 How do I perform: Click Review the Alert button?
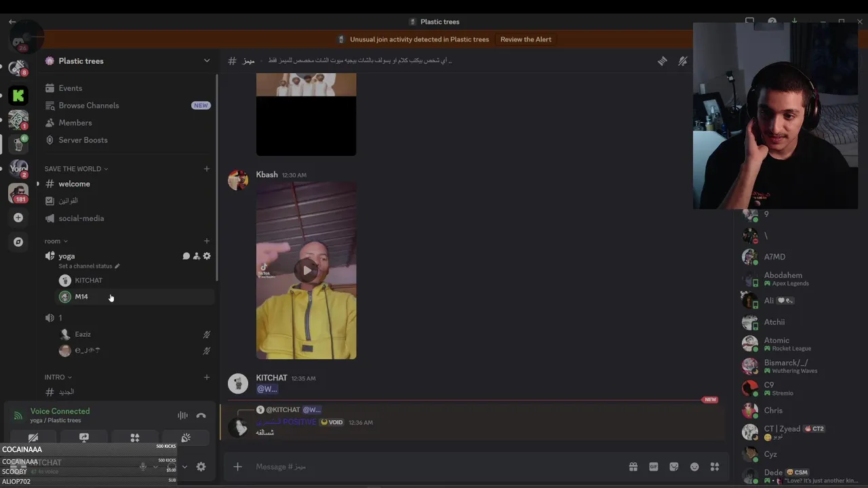click(526, 39)
